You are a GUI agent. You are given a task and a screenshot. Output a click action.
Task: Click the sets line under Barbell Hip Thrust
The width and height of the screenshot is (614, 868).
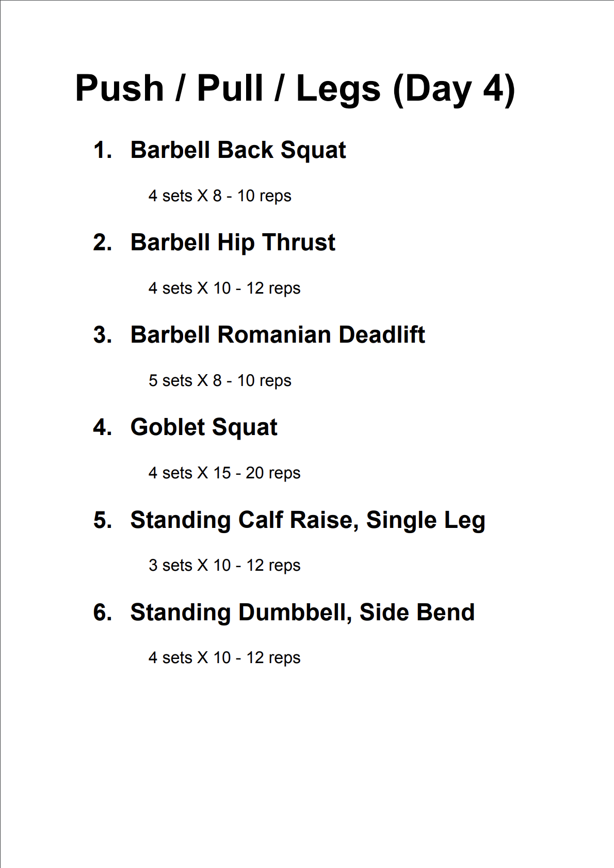click(224, 288)
